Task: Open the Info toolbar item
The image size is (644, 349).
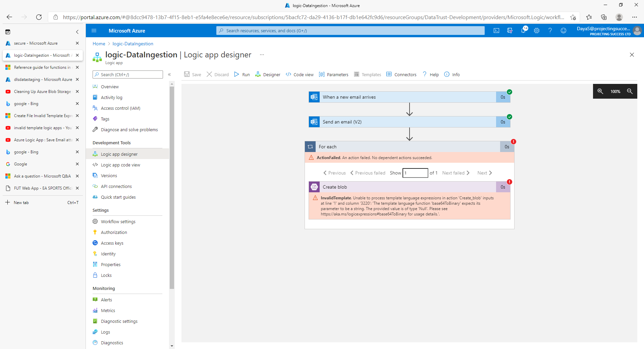Action: click(x=452, y=74)
